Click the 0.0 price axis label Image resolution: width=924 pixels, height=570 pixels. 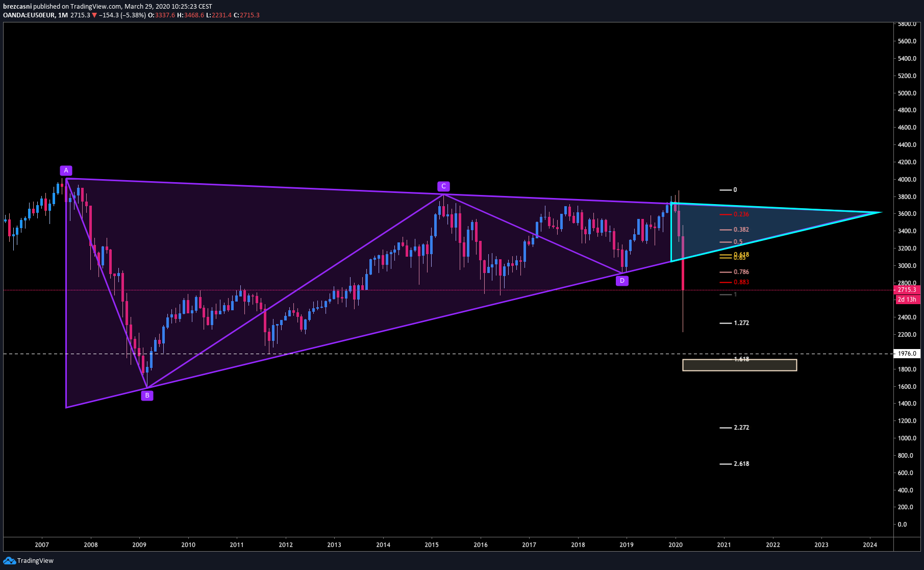pos(902,525)
